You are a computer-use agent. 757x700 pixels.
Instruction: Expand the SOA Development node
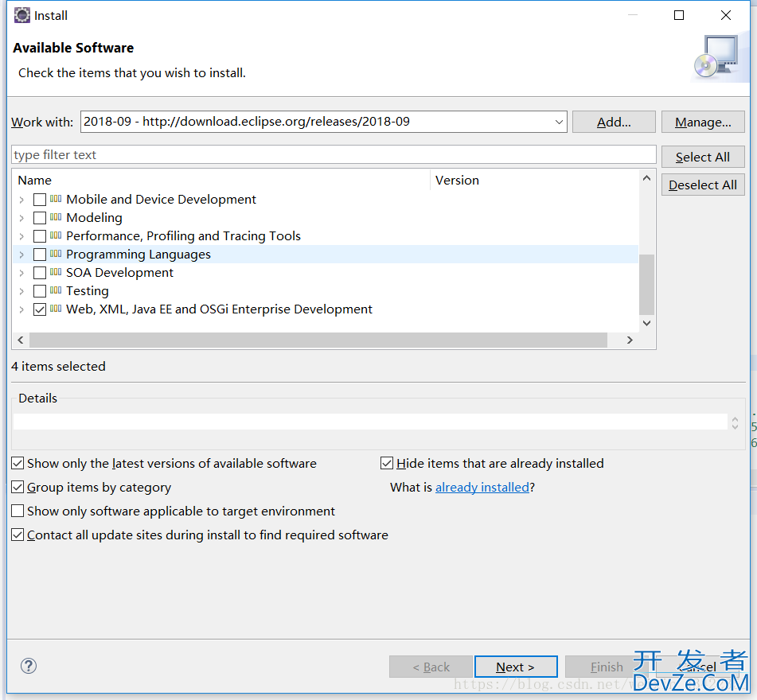pos(21,273)
